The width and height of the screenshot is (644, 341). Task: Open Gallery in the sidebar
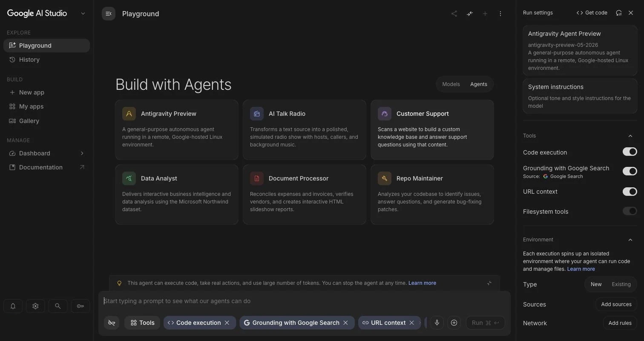tap(46, 121)
